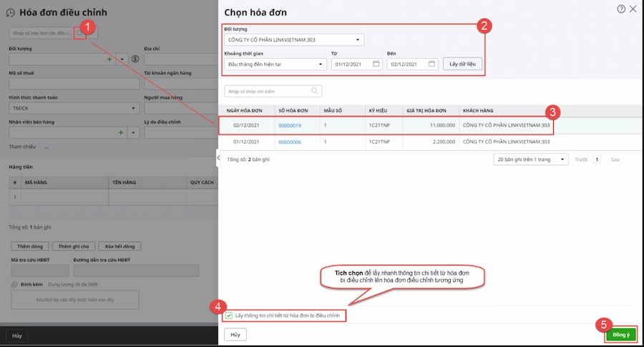Open the Hình thức thanh toán dropdown
Viewport: 644px width, 347px height.
coord(133,108)
